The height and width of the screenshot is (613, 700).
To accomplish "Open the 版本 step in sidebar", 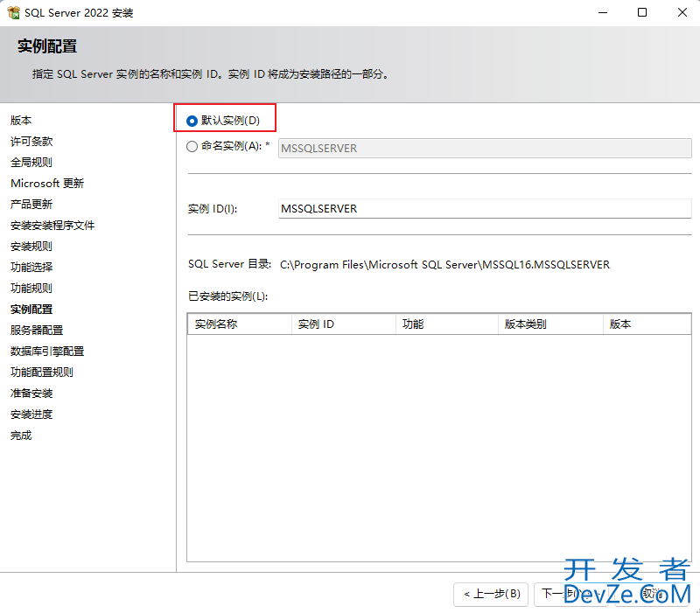I will [21, 121].
